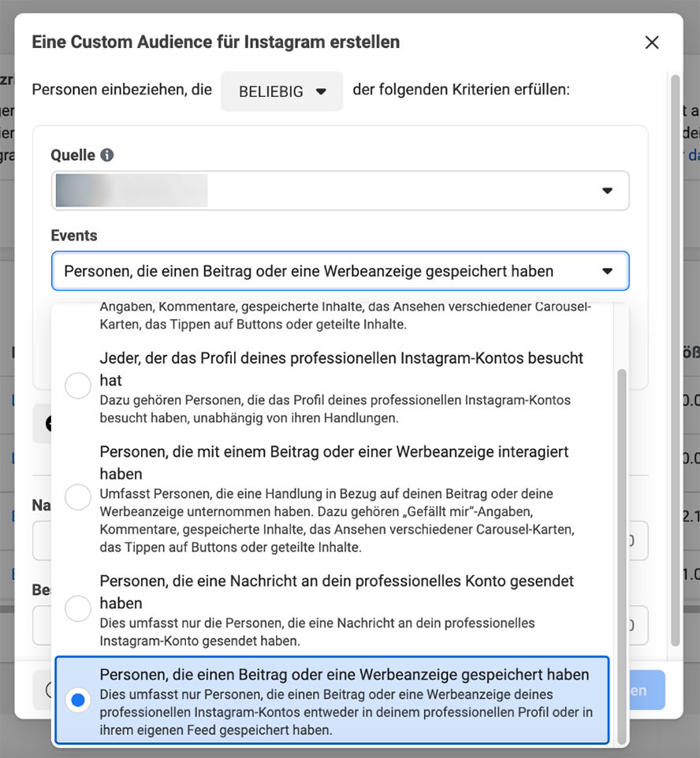The image size is (700, 758).
Task: Click description text about profile visits
Action: [335, 409]
